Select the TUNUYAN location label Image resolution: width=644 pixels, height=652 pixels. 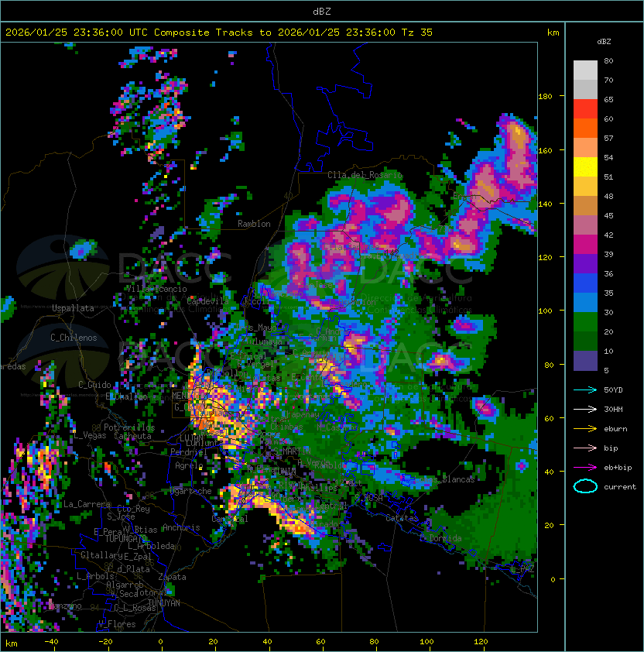(x=164, y=603)
